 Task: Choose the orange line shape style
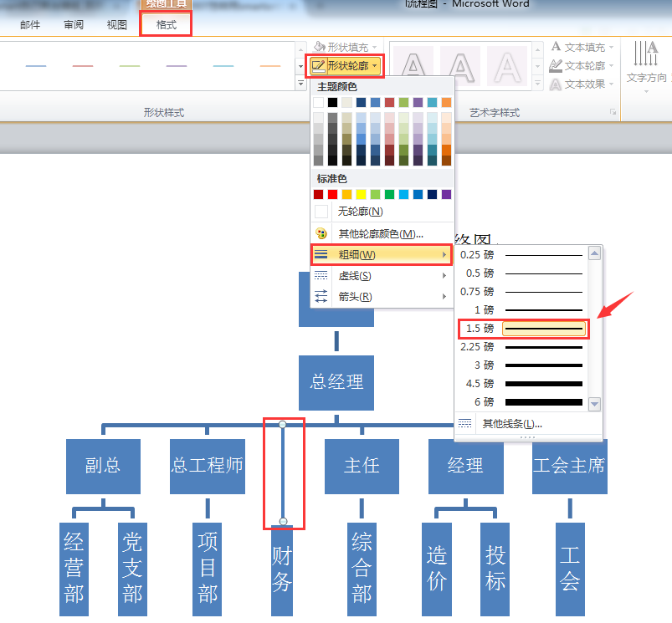click(x=270, y=66)
